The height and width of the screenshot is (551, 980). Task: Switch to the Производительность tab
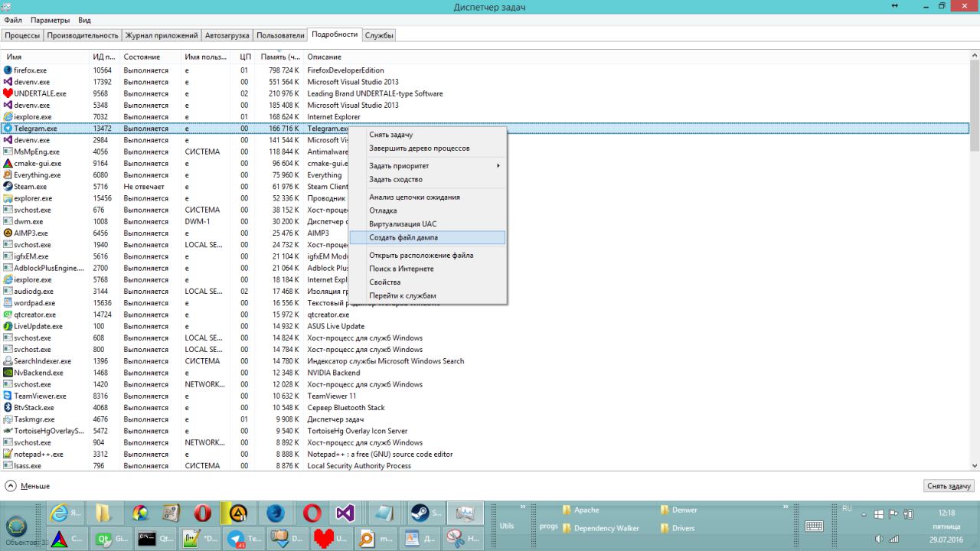83,35
